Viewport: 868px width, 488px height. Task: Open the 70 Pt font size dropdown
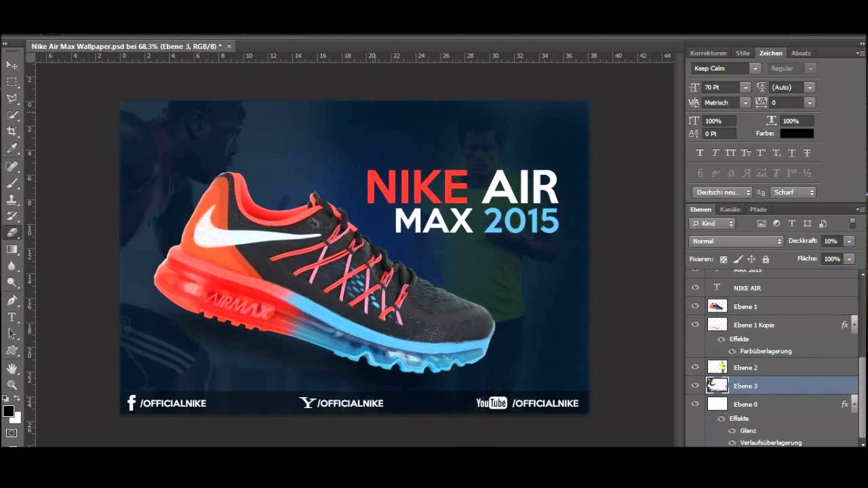[745, 87]
